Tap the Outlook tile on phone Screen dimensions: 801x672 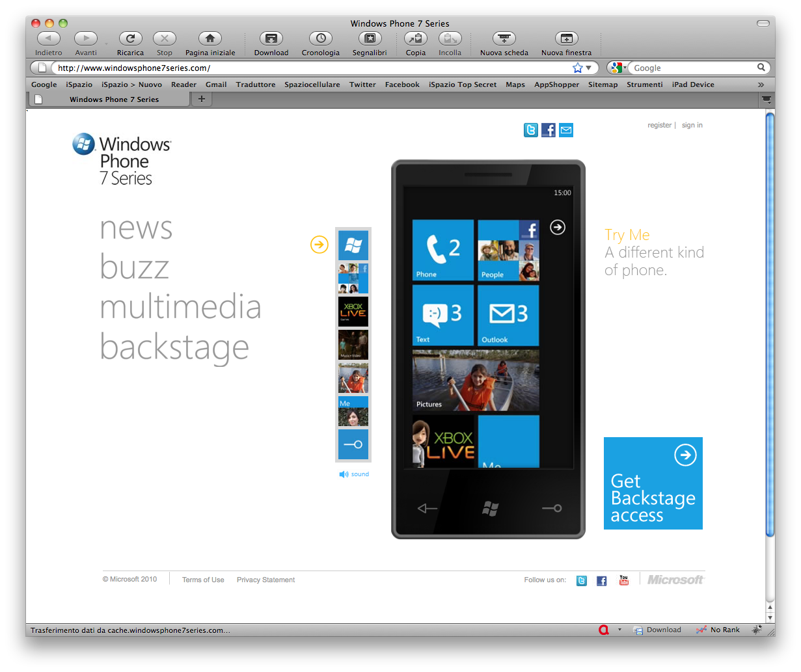tap(508, 316)
